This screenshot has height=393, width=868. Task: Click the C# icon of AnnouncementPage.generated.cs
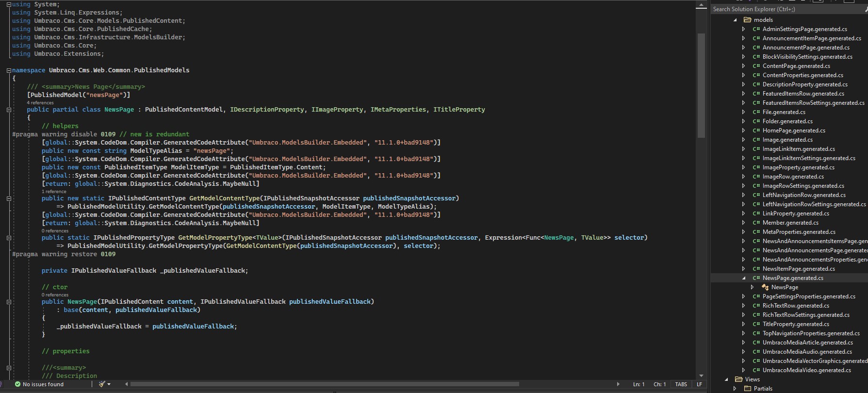click(756, 48)
